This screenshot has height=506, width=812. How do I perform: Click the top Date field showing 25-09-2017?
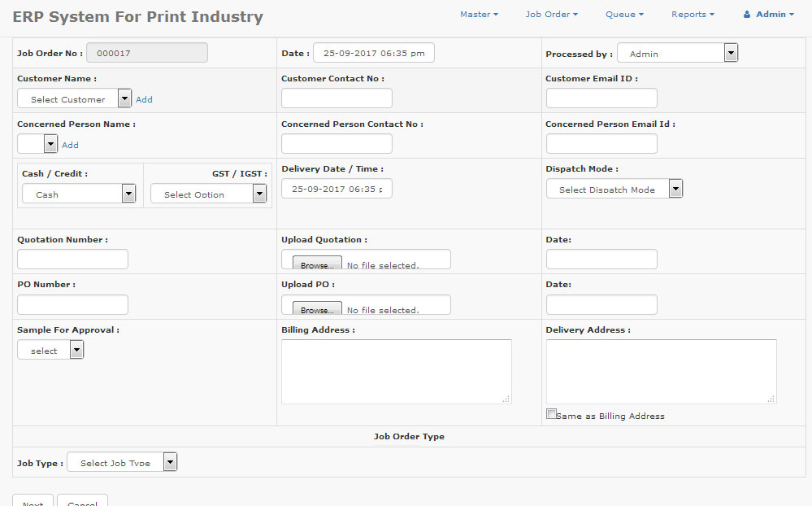(374, 53)
